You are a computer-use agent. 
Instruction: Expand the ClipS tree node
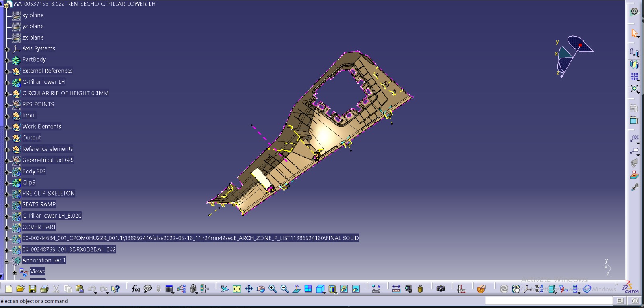tap(6, 183)
